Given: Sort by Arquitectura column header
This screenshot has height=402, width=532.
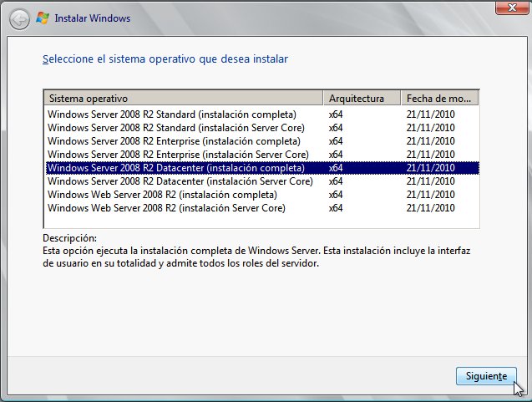Looking at the screenshot, I should 362,98.
